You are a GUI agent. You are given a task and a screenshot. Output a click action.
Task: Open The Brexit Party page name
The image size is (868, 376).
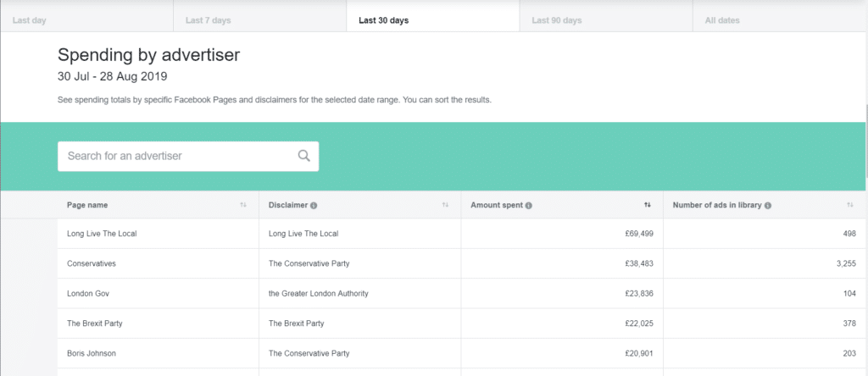(x=95, y=323)
